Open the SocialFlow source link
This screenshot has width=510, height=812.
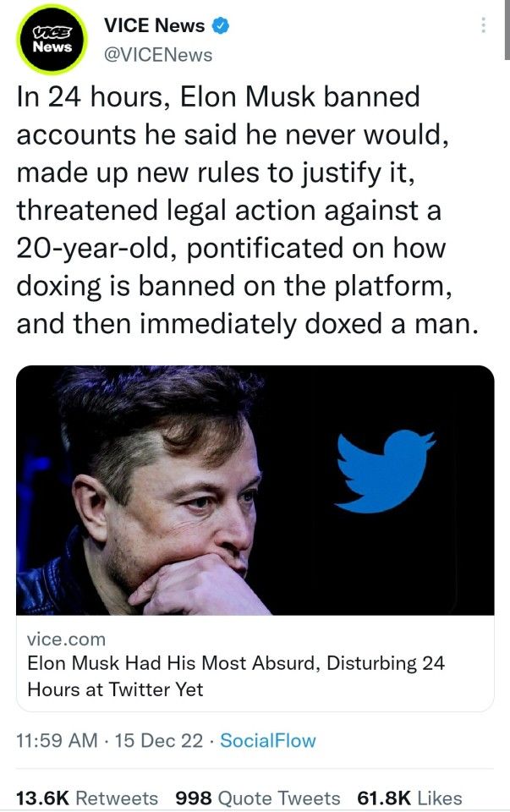coord(267,740)
